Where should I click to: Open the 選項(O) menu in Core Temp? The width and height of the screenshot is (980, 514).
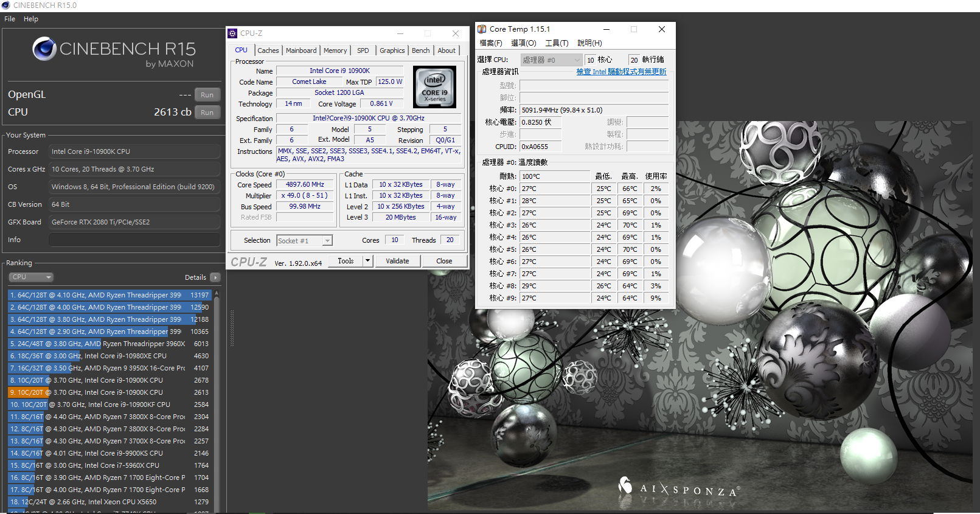[x=524, y=43]
